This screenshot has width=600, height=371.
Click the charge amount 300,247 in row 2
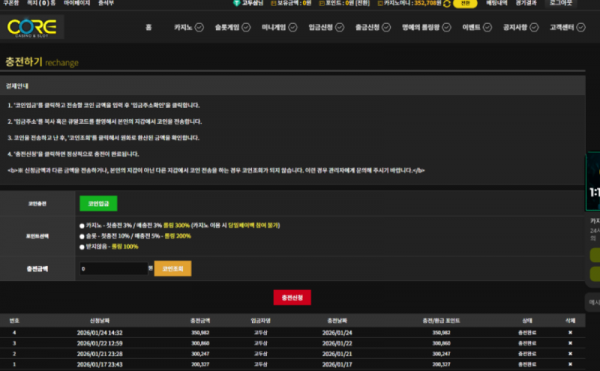[x=200, y=354]
